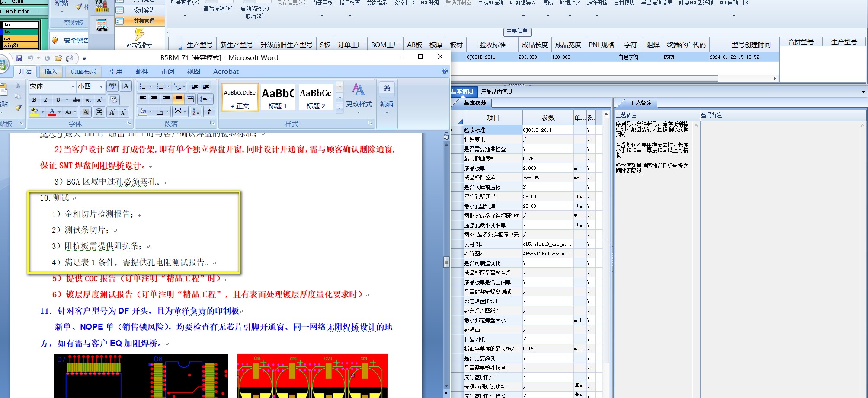Image resolution: width=868 pixels, height=398 pixels.
Task: Align text left
Action: pyautogui.click(x=142, y=99)
